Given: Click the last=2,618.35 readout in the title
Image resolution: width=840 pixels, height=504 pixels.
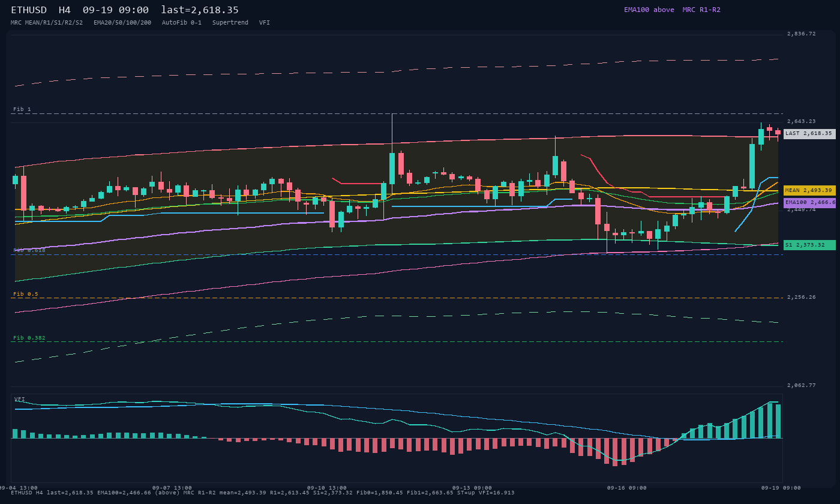Looking at the screenshot, I should [200, 10].
